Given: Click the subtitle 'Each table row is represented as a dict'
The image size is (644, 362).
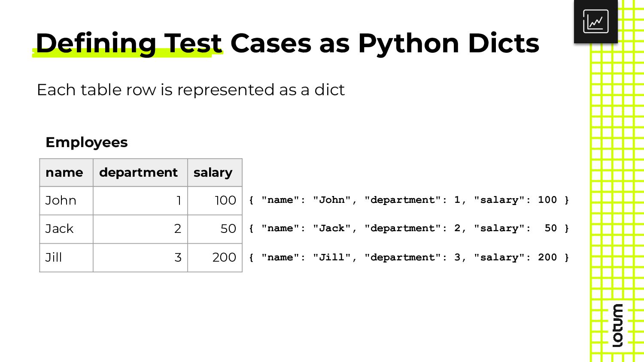Looking at the screenshot, I should pyautogui.click(x=191, y=90).
